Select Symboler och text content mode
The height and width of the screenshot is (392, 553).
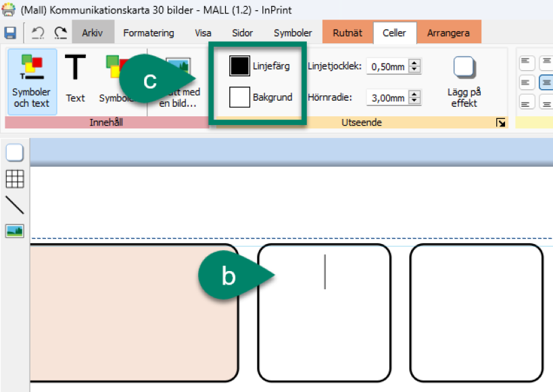pos(32,81)
